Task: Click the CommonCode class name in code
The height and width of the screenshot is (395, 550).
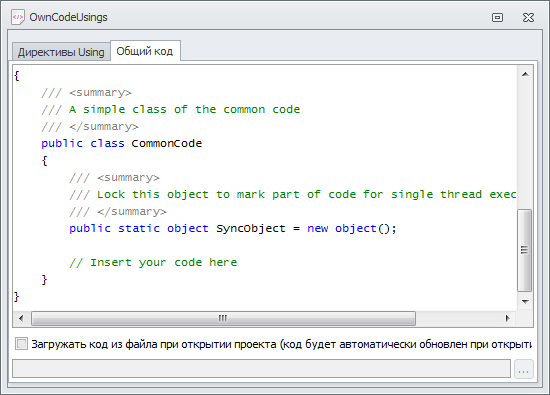Action: [x=167, y=143]
